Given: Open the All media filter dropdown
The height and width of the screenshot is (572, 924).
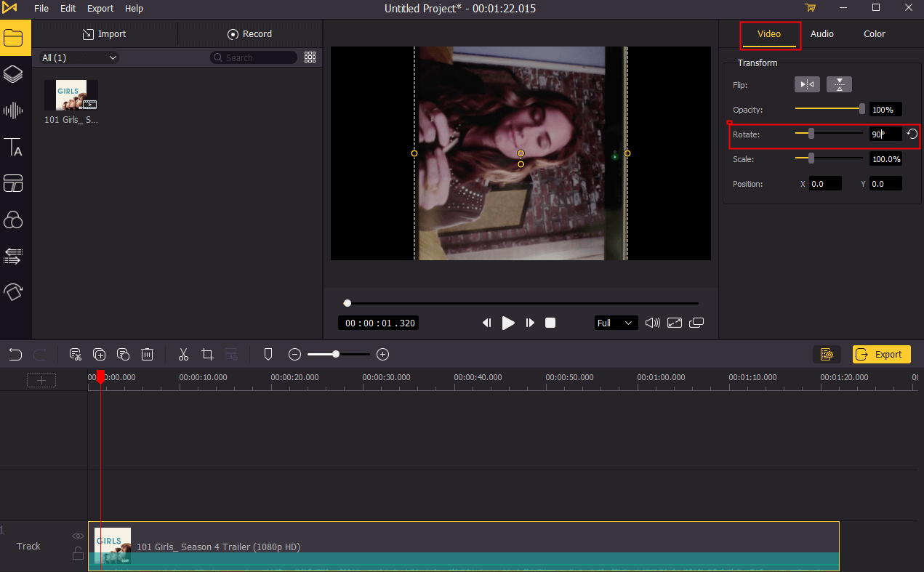Looking at the screenshot, I should point(77,57).
